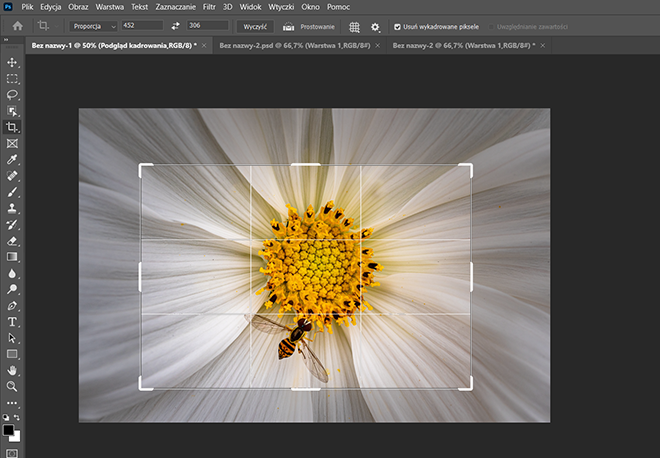Select the Eyedropper tool
Image resolution: width=660 pixels, height=458 pixels.
pyautogui.click(x=12, y=160)
